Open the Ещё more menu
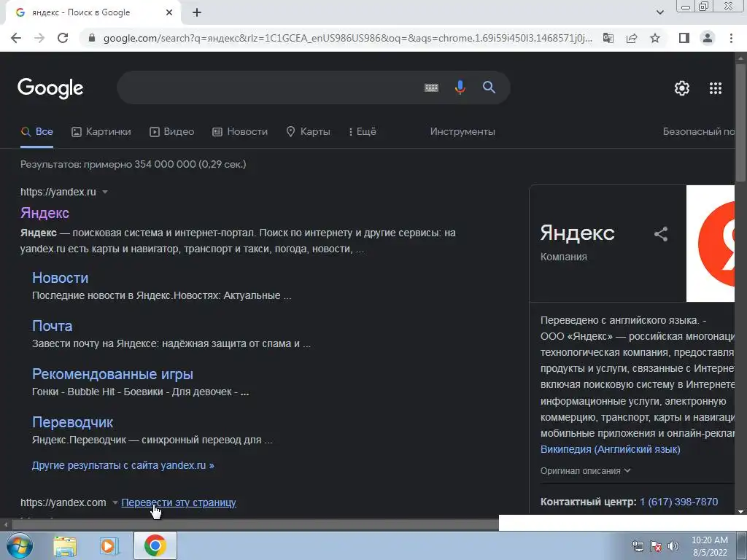Image resolution: width=747 pixels, height=560 pixels. 363,132
